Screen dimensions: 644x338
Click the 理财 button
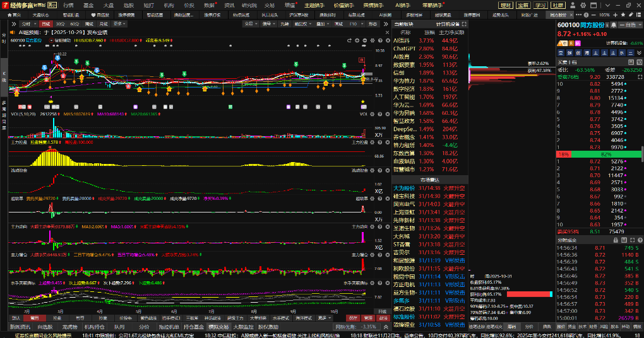pyautogui.click(x=506, y=5)
